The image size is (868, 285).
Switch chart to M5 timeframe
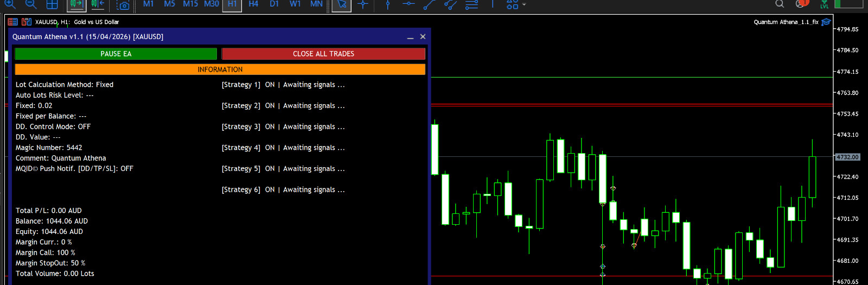pos(169,4)
